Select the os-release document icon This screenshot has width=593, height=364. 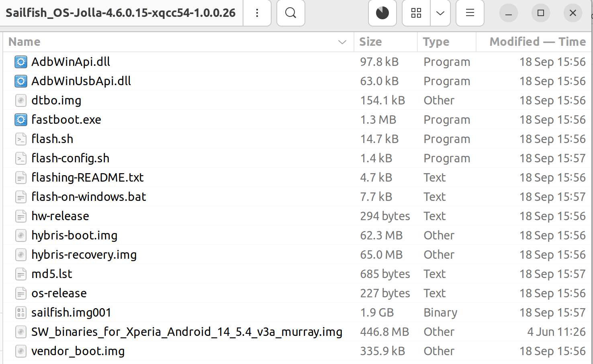(x=21, y=293)
